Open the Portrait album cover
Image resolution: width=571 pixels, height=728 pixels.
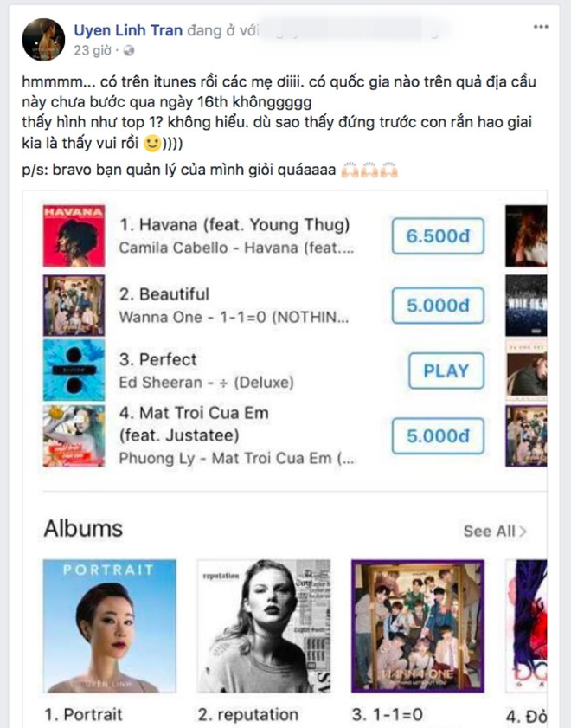click(109, 626)
